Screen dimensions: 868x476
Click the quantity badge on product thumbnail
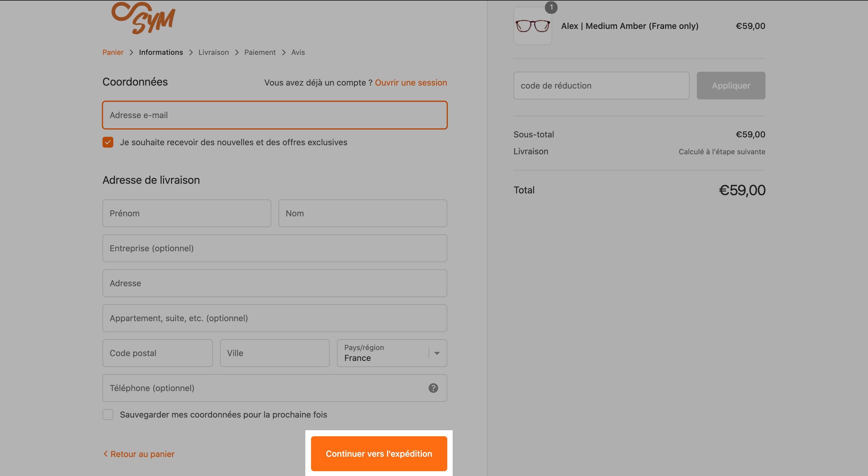click(x=551, y=7)
